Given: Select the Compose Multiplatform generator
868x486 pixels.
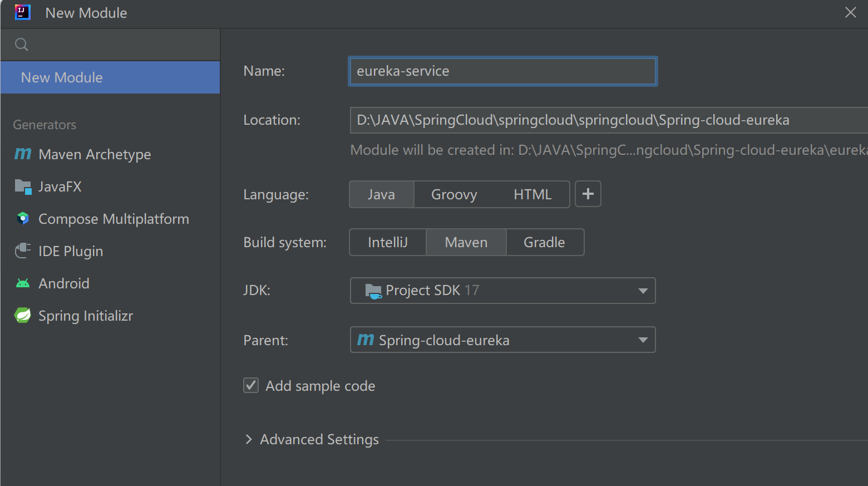Looking at the screenshot, I should tap(110, 219).
